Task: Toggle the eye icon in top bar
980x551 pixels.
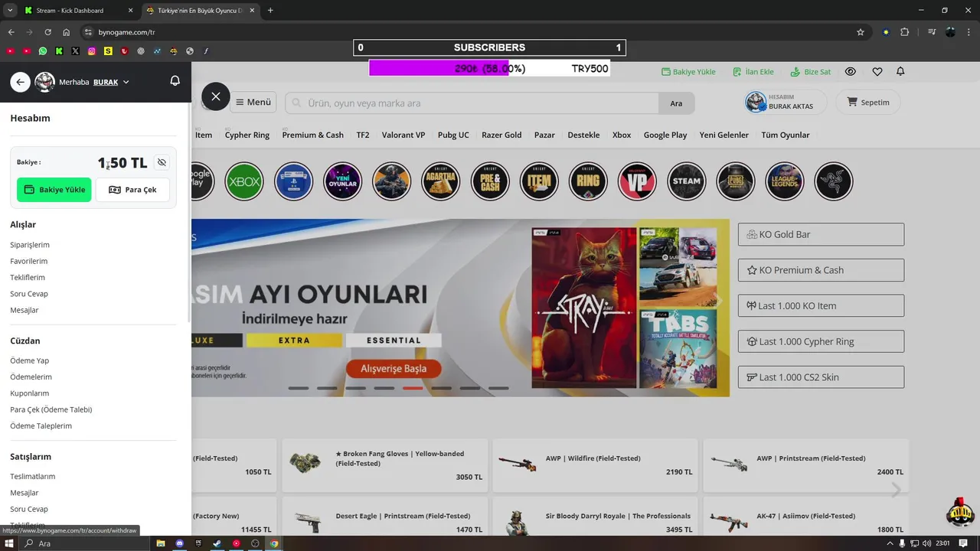Action: click(851, 71)
